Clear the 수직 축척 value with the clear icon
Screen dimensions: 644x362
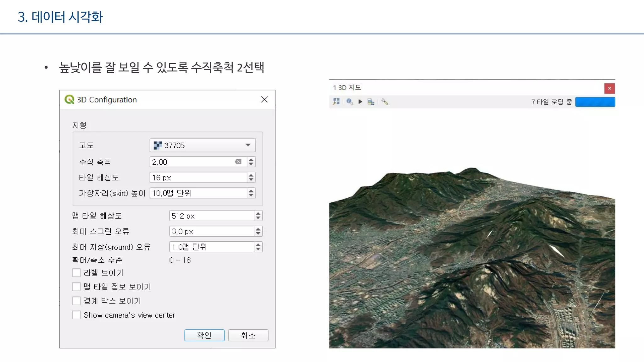tap(238, 162)
